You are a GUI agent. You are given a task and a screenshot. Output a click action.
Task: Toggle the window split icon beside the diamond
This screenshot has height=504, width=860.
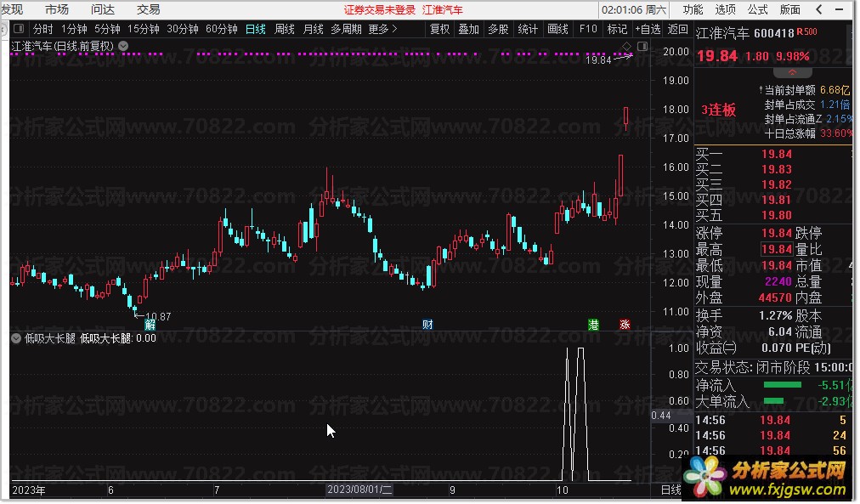point(642,46)
